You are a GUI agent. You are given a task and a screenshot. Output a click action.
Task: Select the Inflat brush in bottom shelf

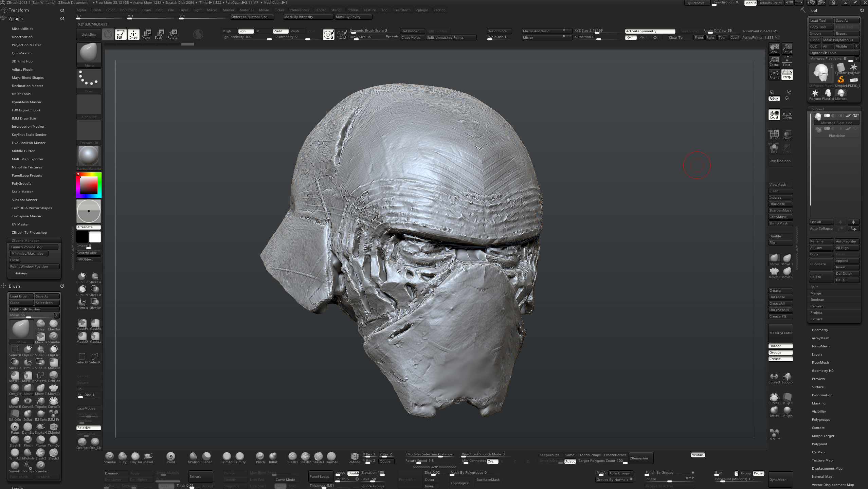click(273, 458)
